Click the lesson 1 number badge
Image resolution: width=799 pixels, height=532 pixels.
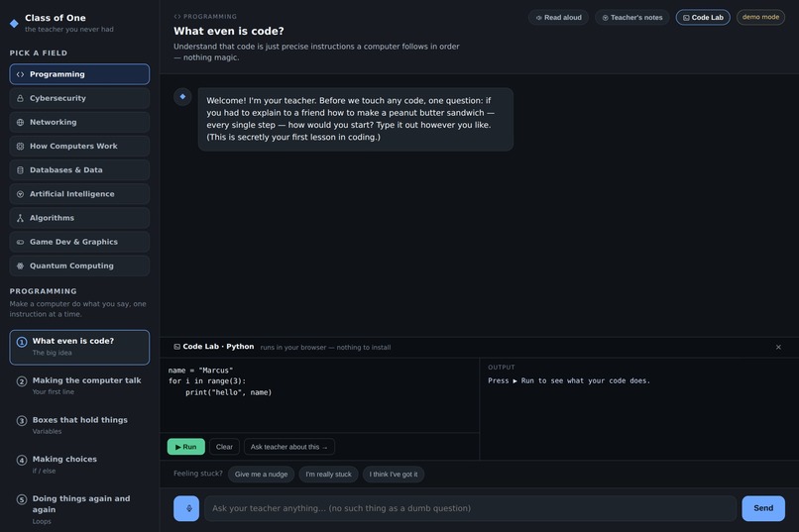click(22, 342)
